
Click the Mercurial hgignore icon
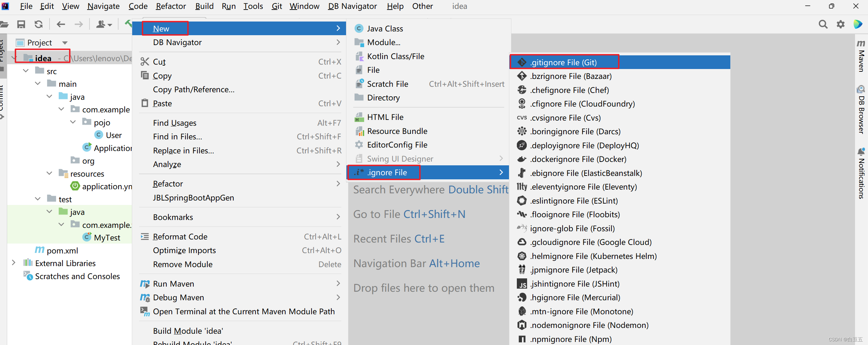(522, 298)
